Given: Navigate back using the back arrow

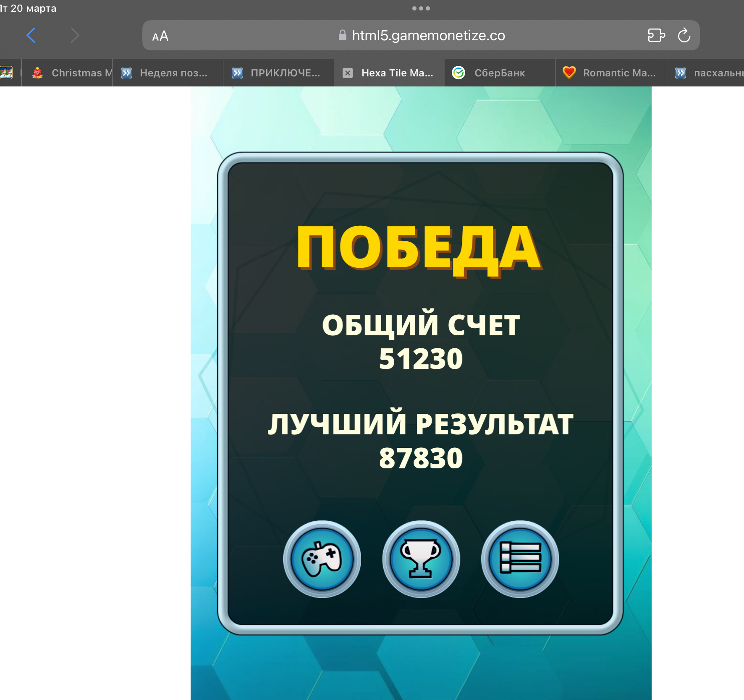Looking at the screenshot, I should pyautogui.click(x=31, y=35).
